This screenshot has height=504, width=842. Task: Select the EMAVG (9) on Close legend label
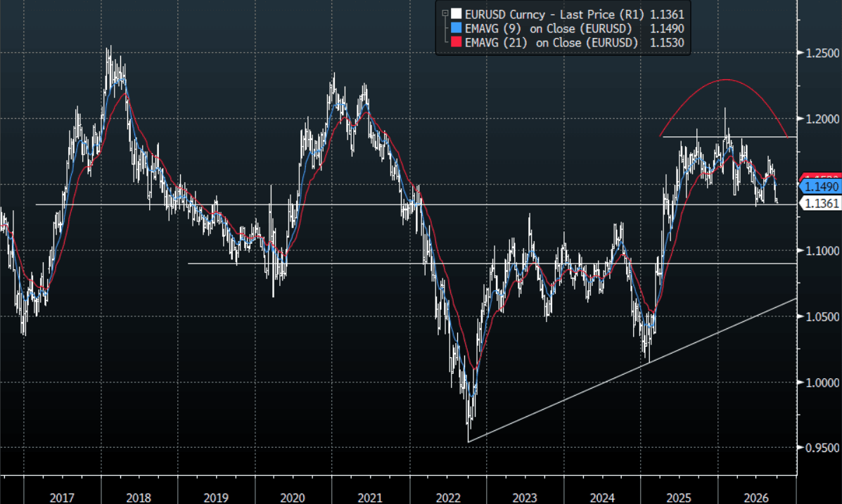point(548,28)
